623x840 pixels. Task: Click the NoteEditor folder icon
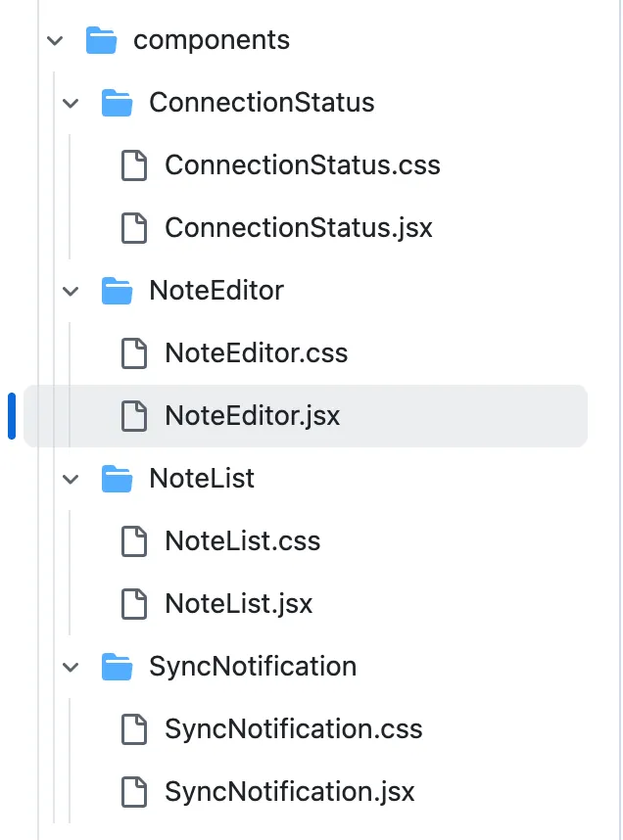[117, 291]
